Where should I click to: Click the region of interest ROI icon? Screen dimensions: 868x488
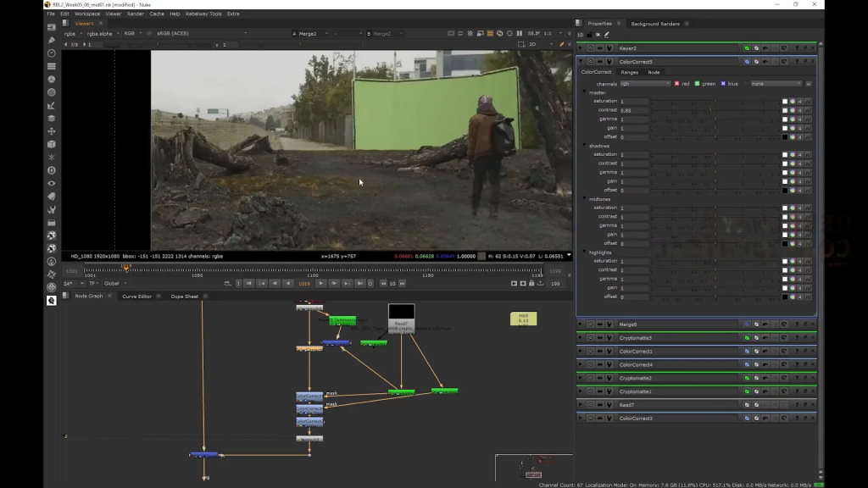point(521,44)
